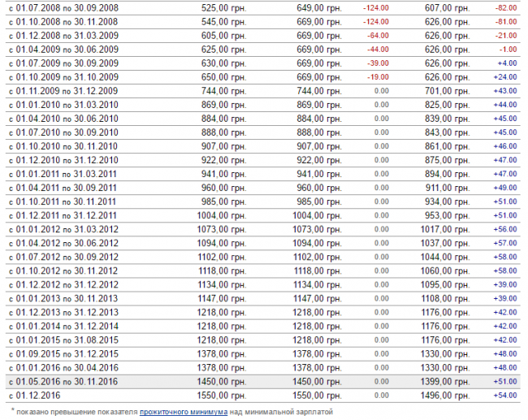
Task: Select the row starting 01.07.2008 date range
Action: click(75, 7)
